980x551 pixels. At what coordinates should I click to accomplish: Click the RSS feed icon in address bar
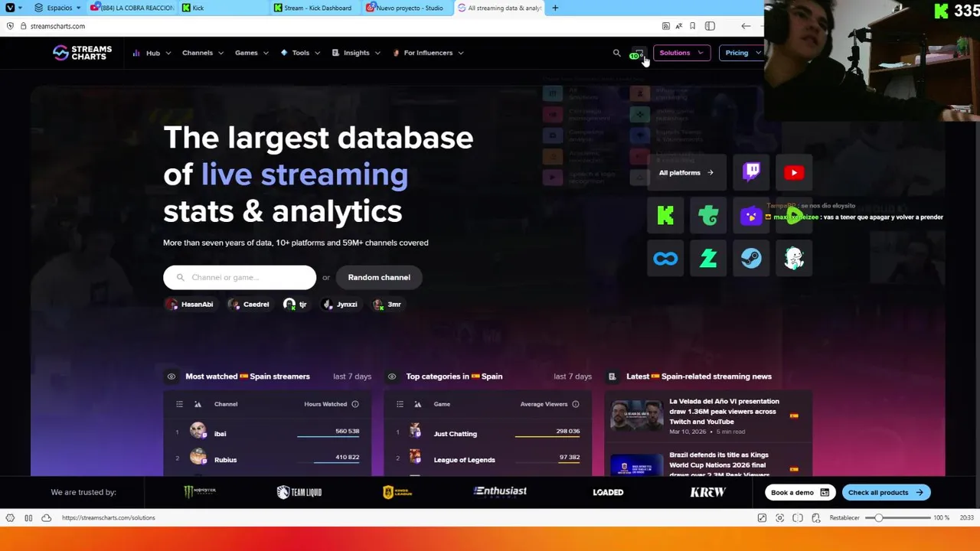(x=665, y=26)
